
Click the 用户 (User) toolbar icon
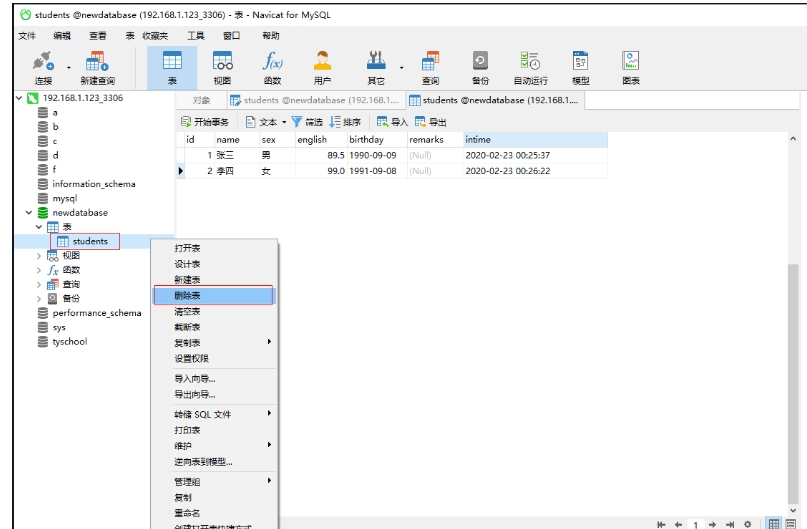pyautogui.click(x=322, y=66)
